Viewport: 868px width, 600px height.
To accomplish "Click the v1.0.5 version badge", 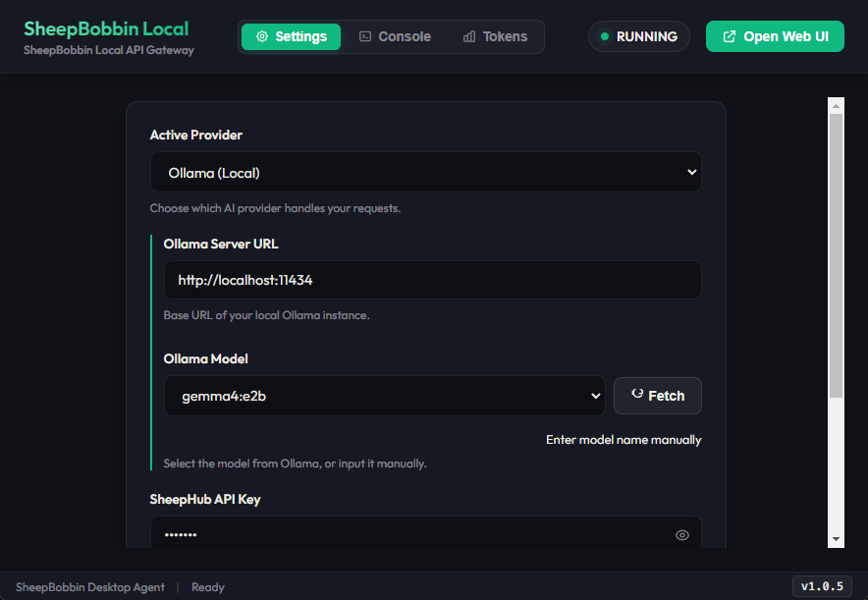I will (822, 586).
